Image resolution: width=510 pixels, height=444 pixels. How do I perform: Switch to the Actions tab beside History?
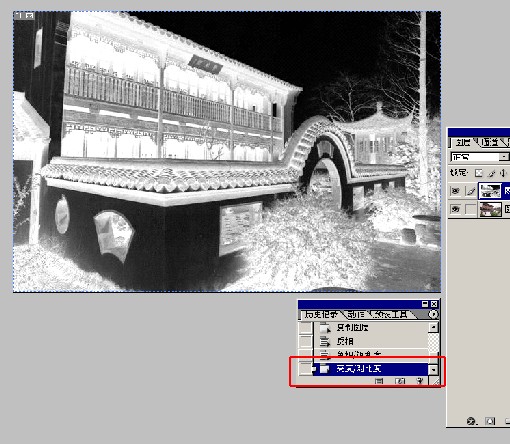tap(356, 314)
